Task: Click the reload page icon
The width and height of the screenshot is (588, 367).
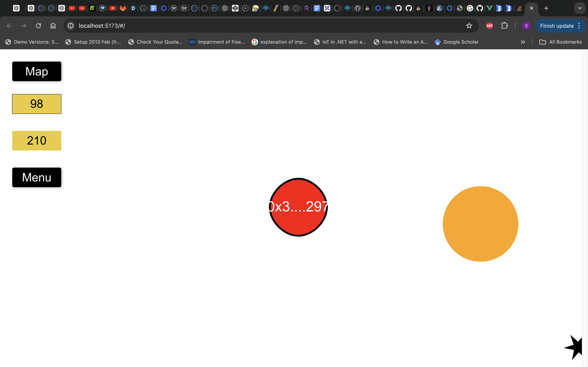Action: (x=38, y=26)
